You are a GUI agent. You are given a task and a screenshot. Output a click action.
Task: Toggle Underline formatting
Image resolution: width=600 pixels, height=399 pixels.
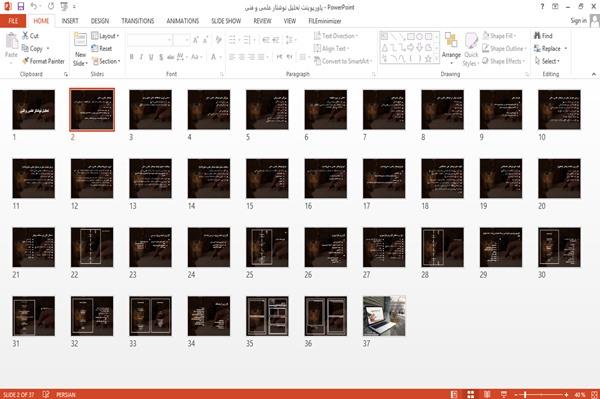[x=151, y=57]
